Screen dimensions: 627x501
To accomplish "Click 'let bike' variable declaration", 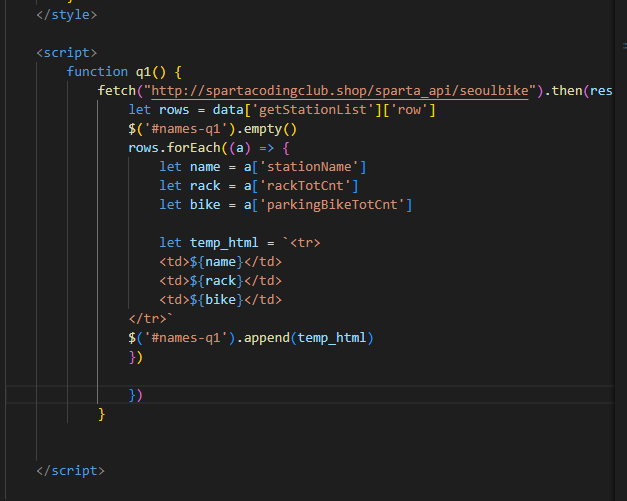I will tap(190, 205).
